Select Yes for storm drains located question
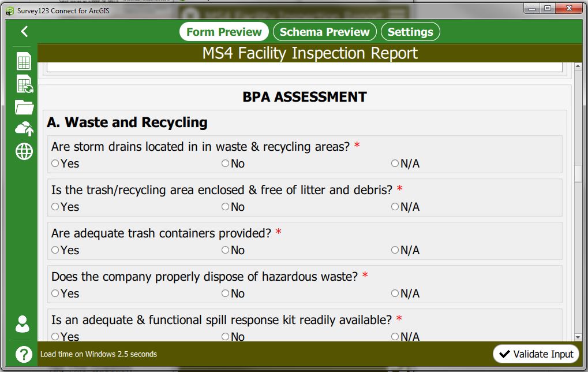The image size is (588, 372). 55,163
